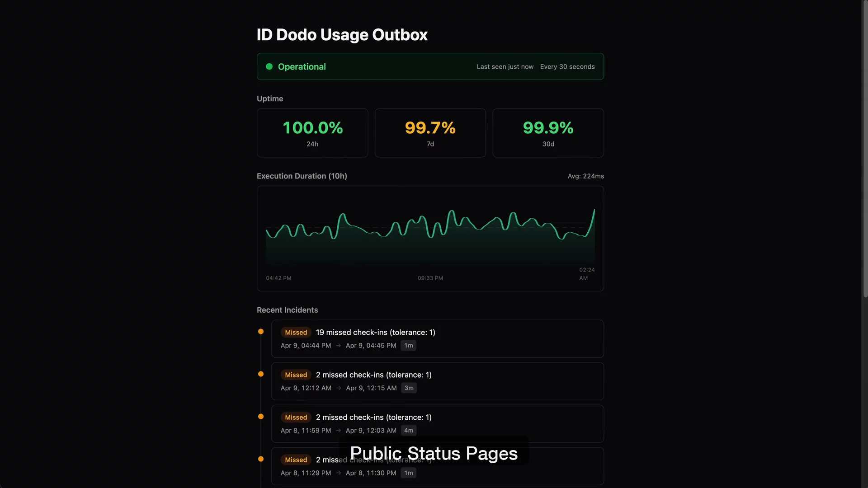
Task: Open the 24h uptime card showing 100.0%
Action: [312, 133]
